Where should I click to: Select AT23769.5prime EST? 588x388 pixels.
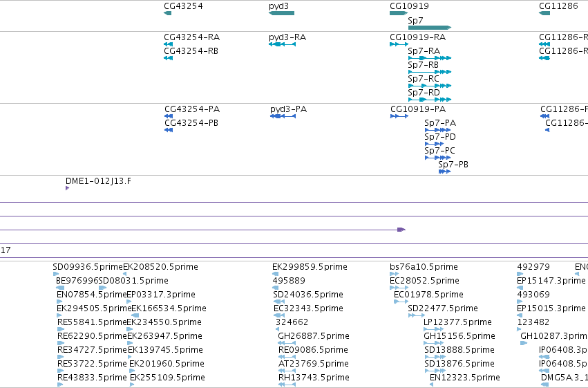point(314,364)
